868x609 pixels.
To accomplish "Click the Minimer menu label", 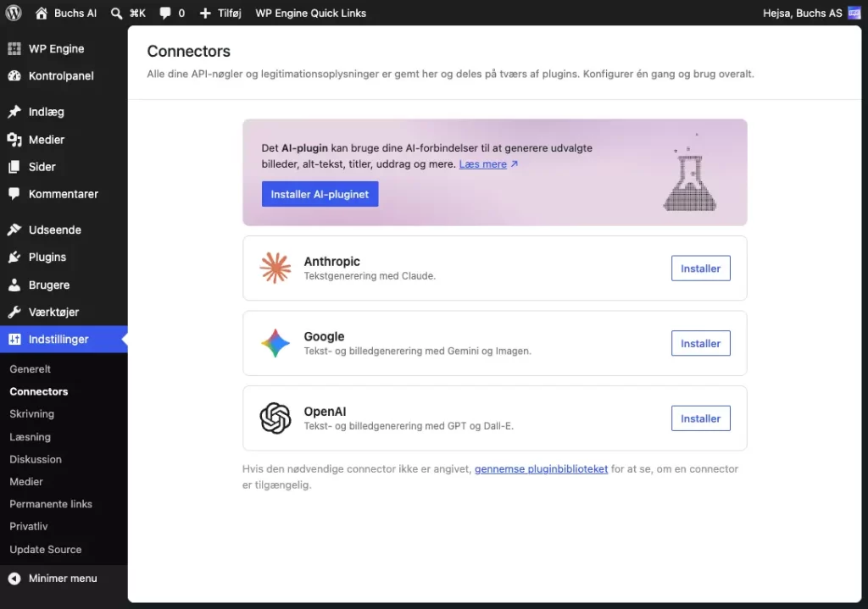I will click(x=63, y=578).
